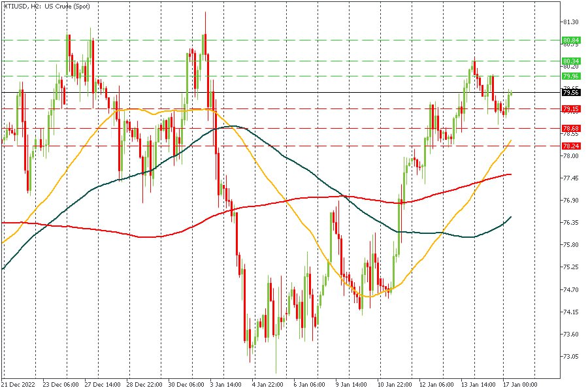The width and height of the screenshot is (588, 392).
Task: Click the 74.15 price axis label
Action: pyautogui.click(x=571, y=312)
